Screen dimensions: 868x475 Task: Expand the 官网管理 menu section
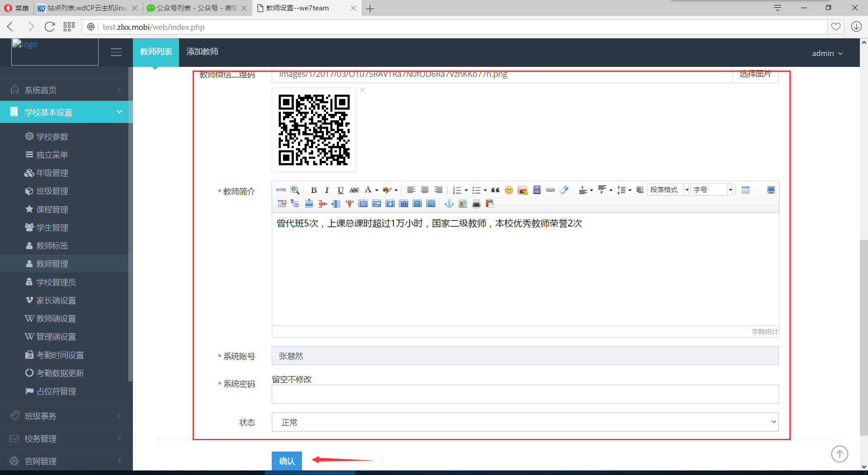point(66,461)
